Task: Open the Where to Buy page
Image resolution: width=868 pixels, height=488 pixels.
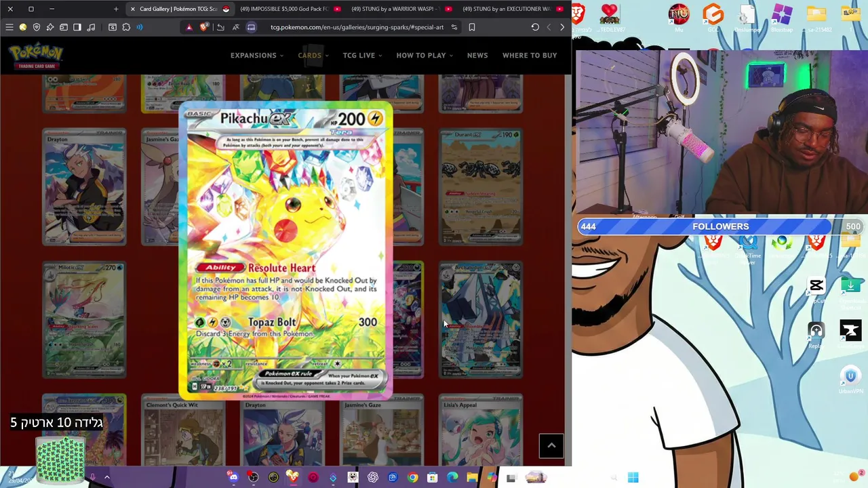Action: click(x=530, y=56)
